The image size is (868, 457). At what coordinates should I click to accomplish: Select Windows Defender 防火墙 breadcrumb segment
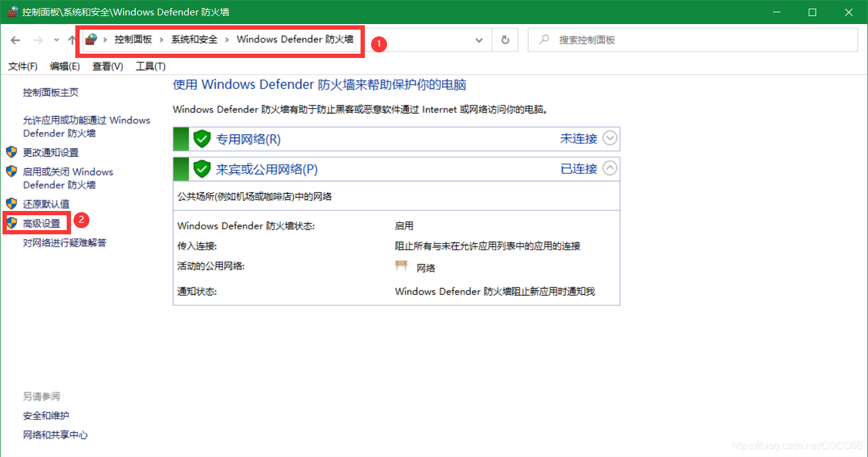[295, 39]
